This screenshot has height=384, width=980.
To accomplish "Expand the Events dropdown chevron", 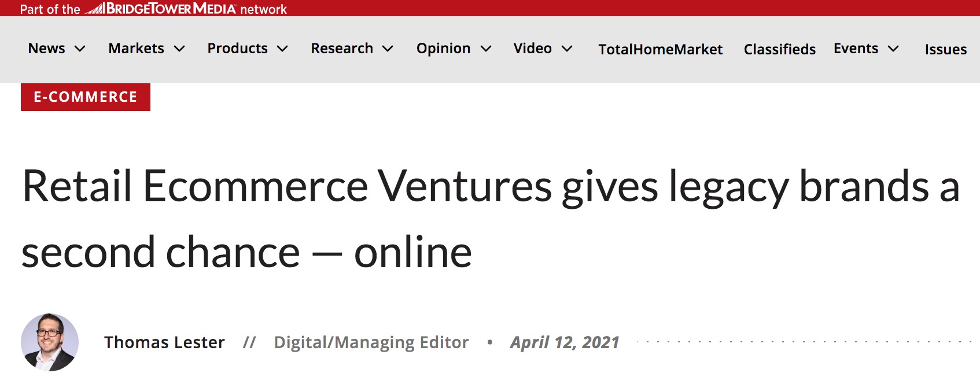I will (x=893, y=49).
